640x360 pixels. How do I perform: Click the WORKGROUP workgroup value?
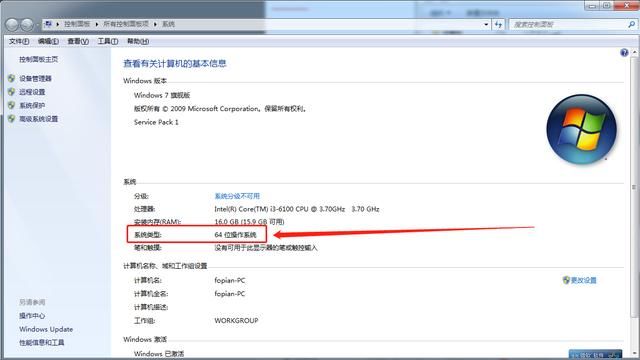pos(236,321)
